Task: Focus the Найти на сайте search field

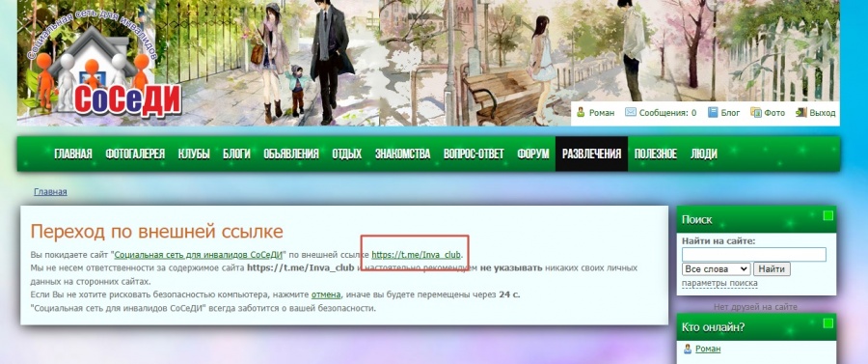Action: [x=754, y=254]
